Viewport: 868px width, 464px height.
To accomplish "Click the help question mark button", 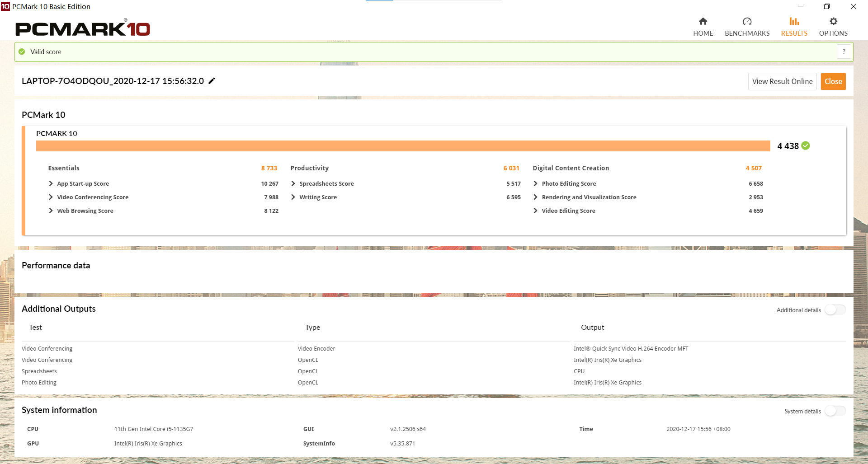I will point(844,52).
